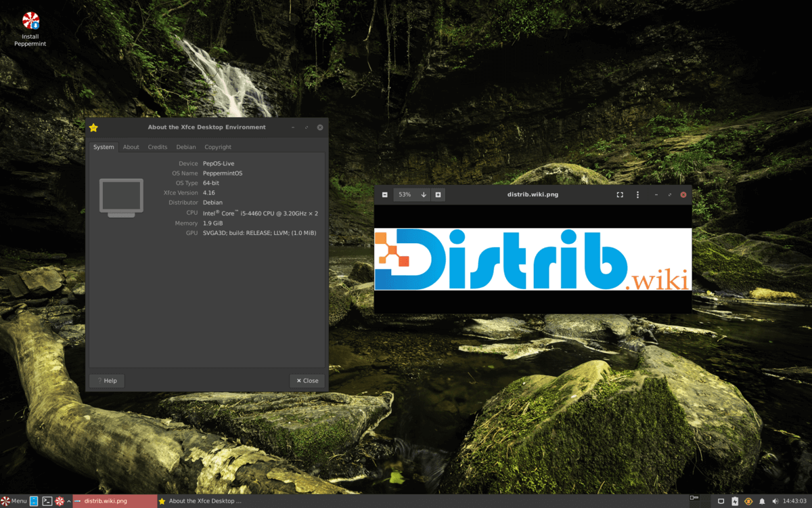
Task: Close the image viewer with red button
Action: pos(683,194)
